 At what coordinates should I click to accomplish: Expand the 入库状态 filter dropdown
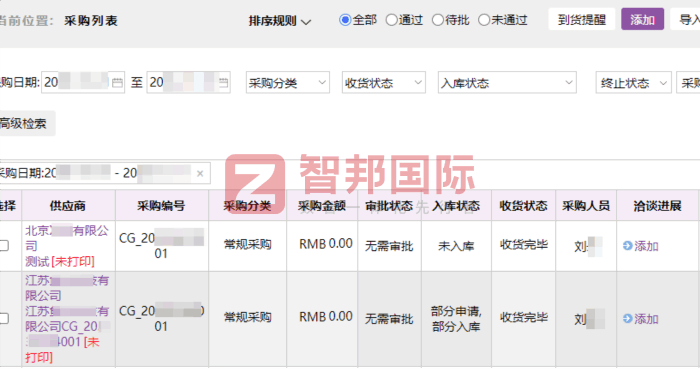point(507,83)
